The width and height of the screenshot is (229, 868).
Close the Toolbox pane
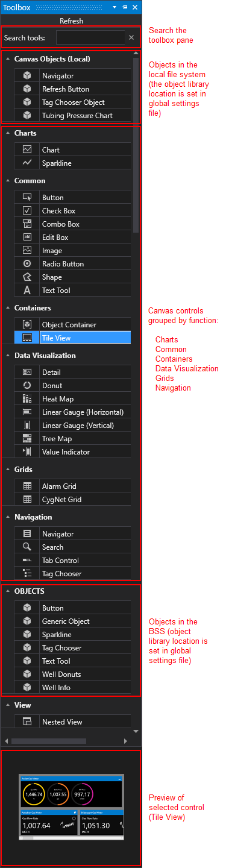coord(135,7)
